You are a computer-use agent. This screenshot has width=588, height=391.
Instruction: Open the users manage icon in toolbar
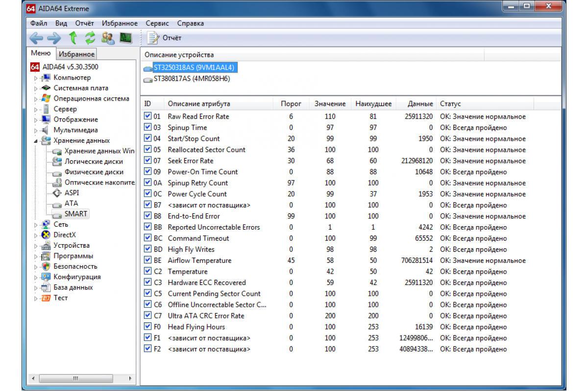[x=108, y=38]
